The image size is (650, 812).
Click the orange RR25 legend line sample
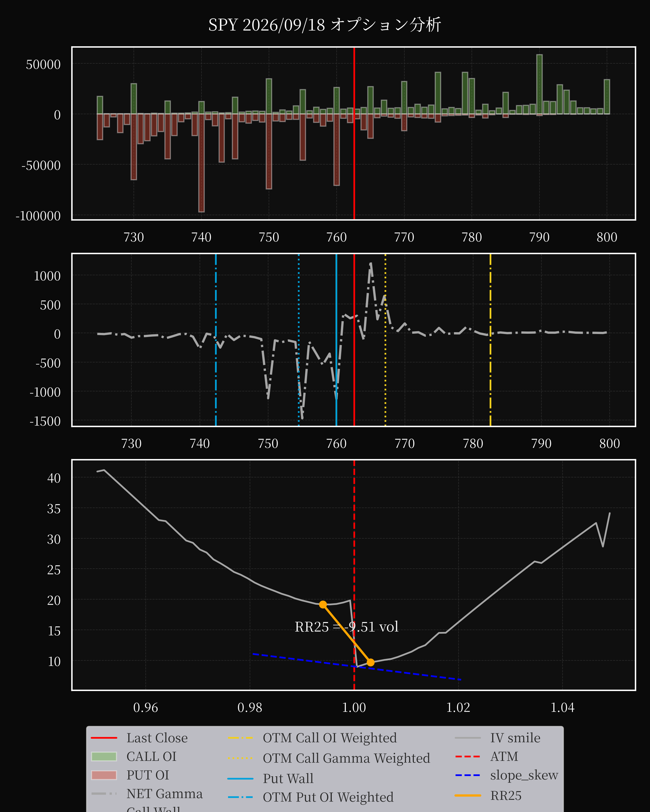[x=468, y=795]
